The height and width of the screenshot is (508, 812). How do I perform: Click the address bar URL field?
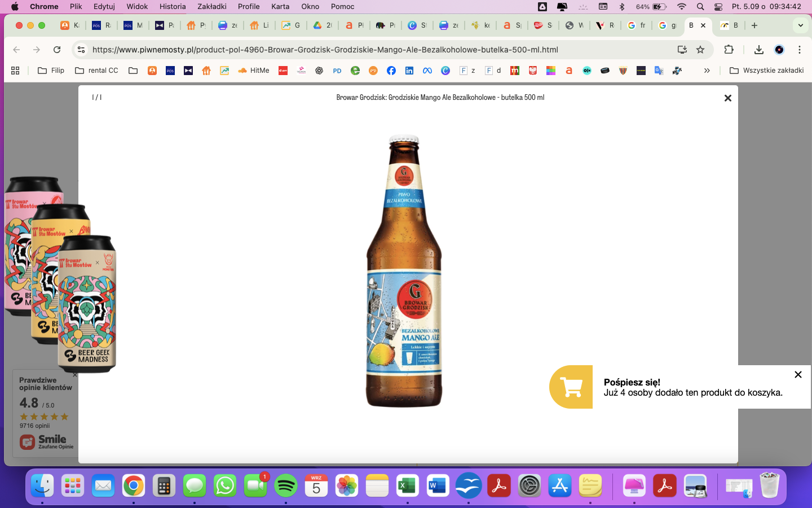coord(372,50)
